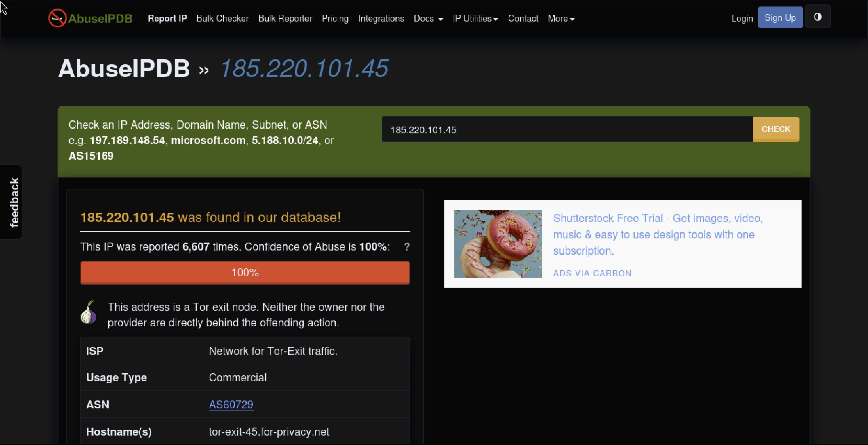Open the More dropdown menu
Screen dimensions: 868x445
pyautogui.click(x=561, y=19)
